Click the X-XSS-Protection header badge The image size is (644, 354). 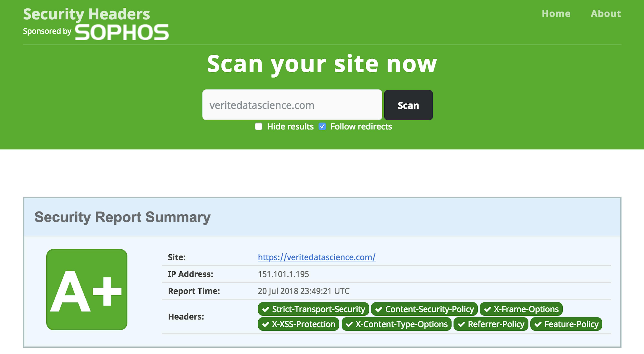click(x=298, y=324)
